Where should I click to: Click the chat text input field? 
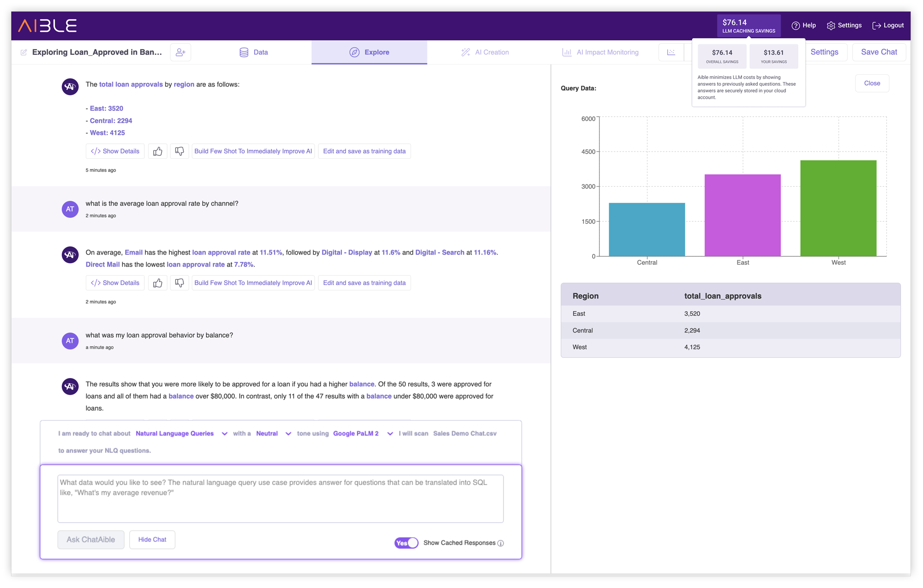coord(280,498)
